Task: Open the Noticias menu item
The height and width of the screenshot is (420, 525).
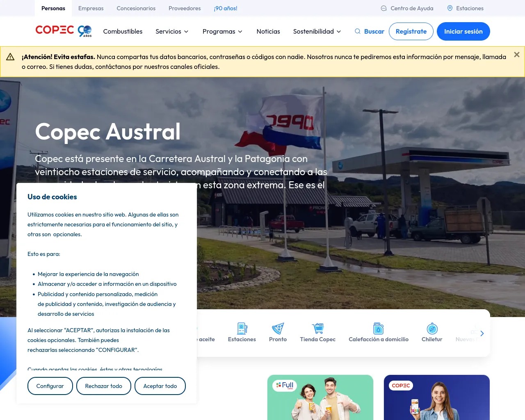Action: pyautogui.click(x=268, y=32)
